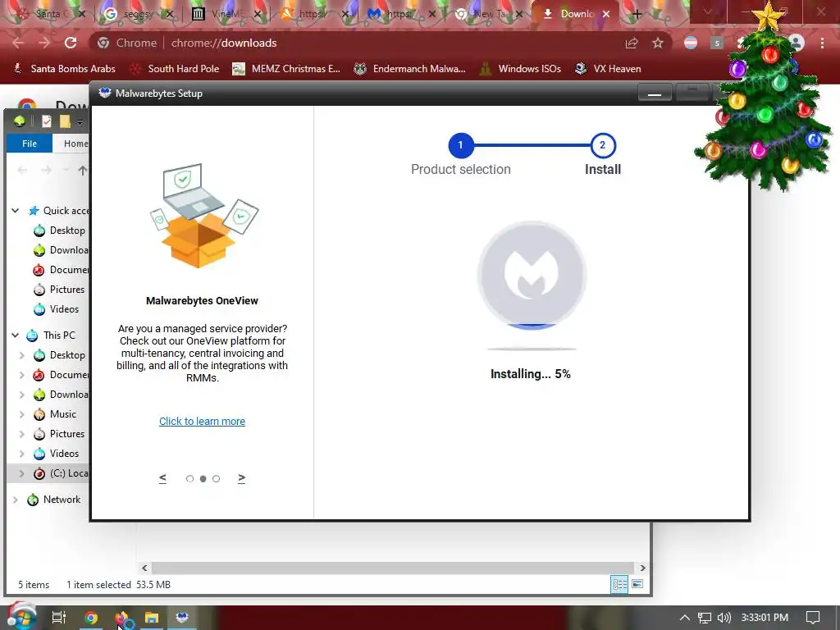Click the step 1 Product selection circle

(461, 145)
